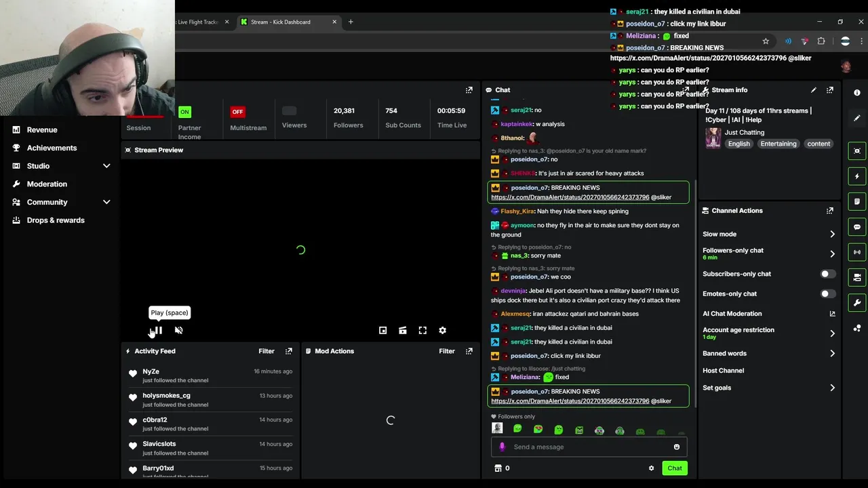Screen dimensions: 868x488
Task: Toggle Mod Actions document widget in rail
Action: (x=857, y=201)
